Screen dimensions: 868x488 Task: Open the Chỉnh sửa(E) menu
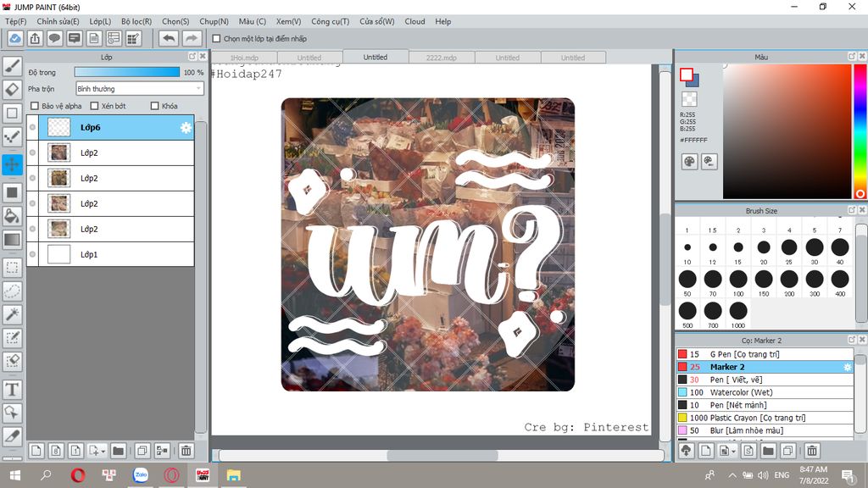(x=58, y=21)
